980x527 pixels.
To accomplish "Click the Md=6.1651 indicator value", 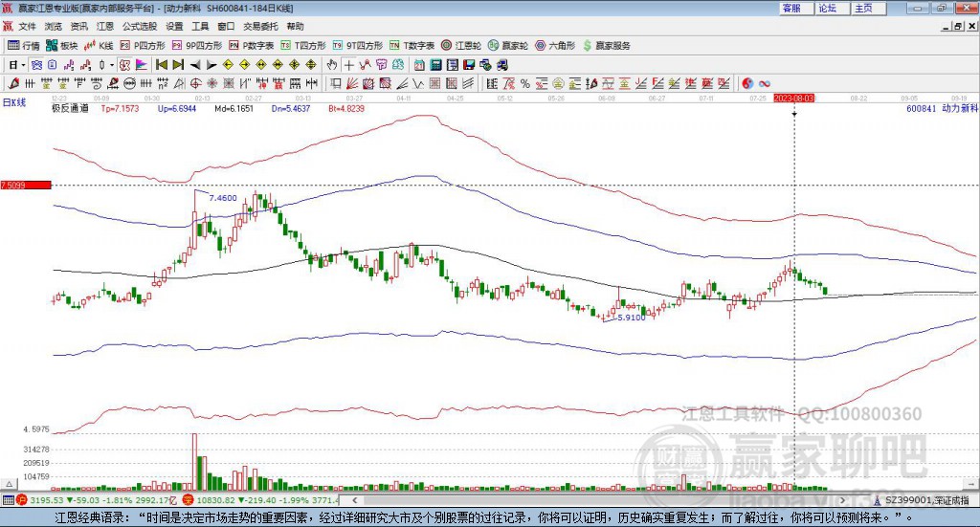I will click(x=234, y=109).
